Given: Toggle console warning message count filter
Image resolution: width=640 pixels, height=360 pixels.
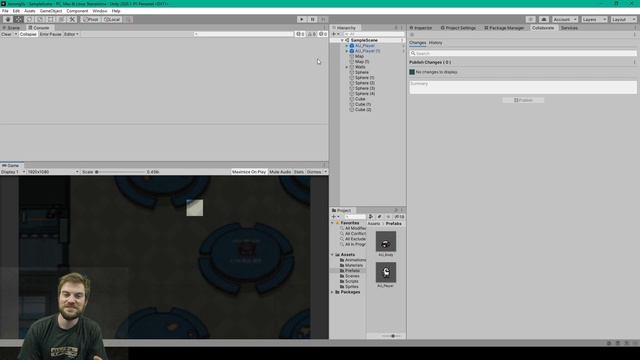Looking at the screenshot, I should tap(311, 34).
